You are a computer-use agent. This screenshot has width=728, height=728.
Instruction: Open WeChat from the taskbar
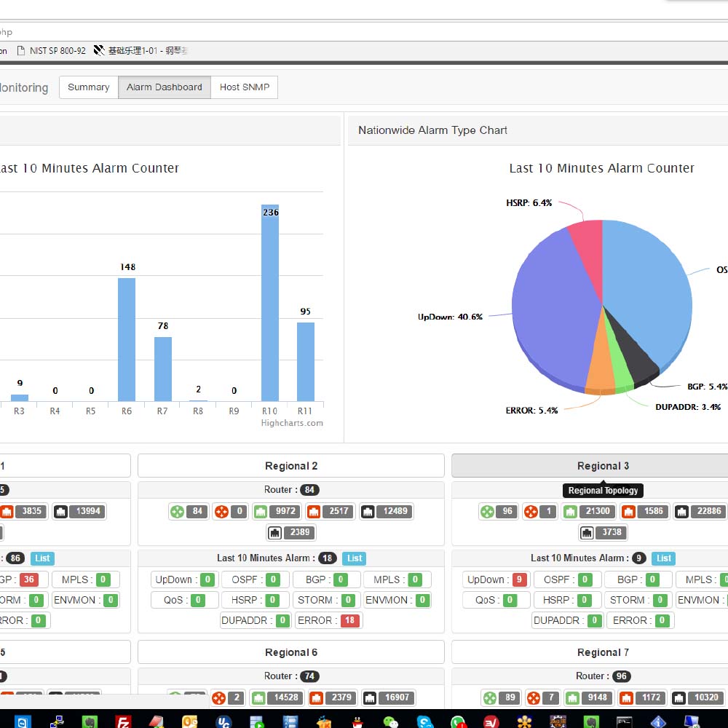click(x=391, y=722)
